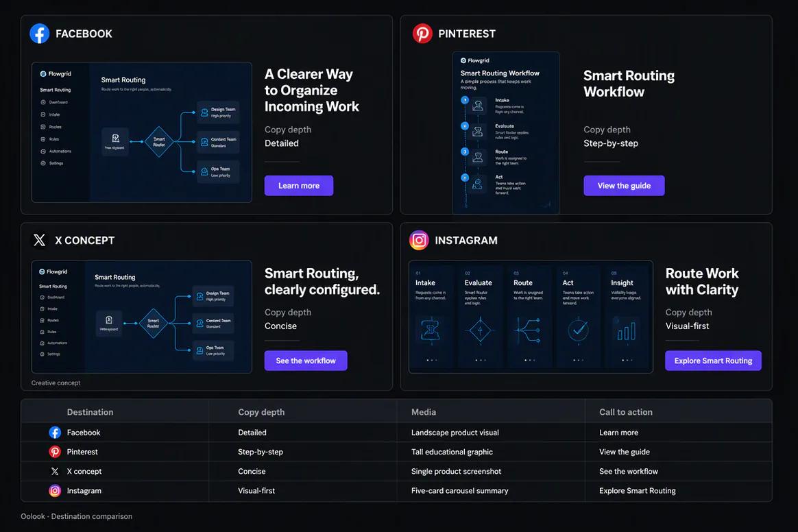The height and width of the screenshot is (532, 798).
Task: Click the Content Team node in the X concept preview
Action: 213,324
